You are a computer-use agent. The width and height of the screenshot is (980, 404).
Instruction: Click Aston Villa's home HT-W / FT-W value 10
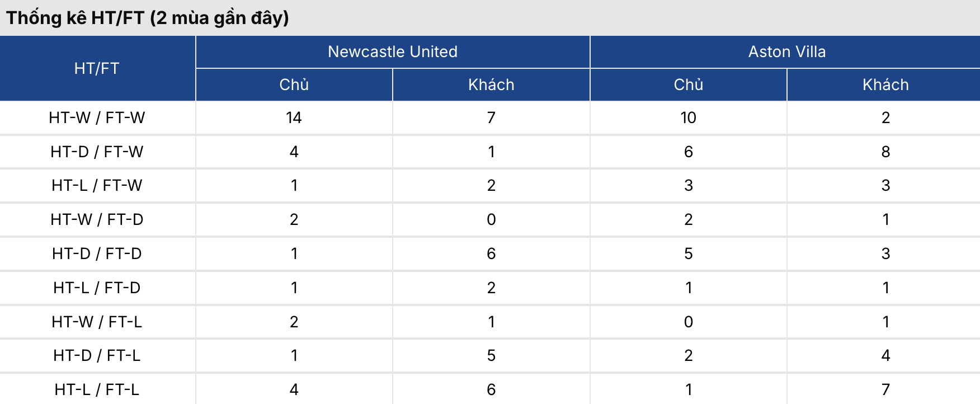coord(688,118)
